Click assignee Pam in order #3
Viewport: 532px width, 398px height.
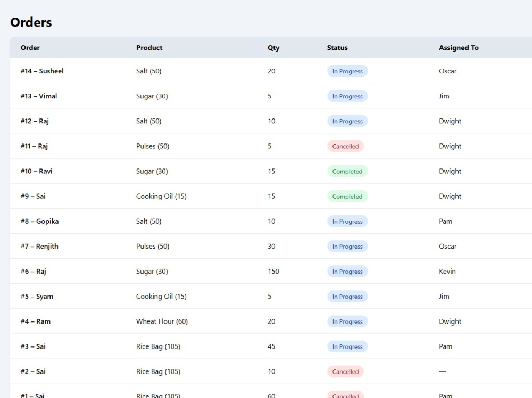tap(445, 346)
